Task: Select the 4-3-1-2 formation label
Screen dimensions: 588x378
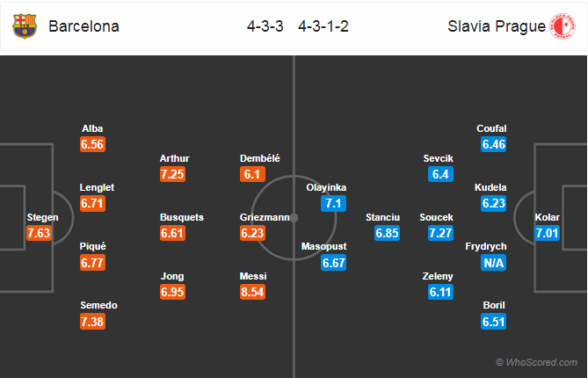Action: tap(323, 26)
